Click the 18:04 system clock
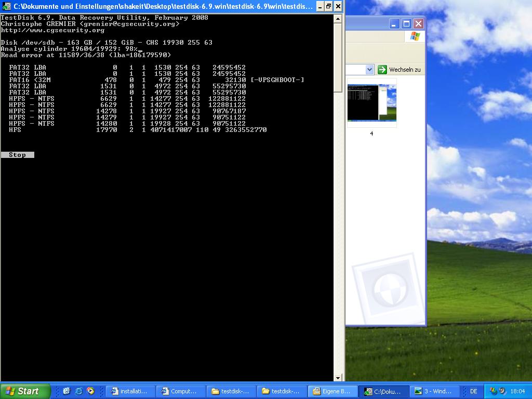 point(517,391)
